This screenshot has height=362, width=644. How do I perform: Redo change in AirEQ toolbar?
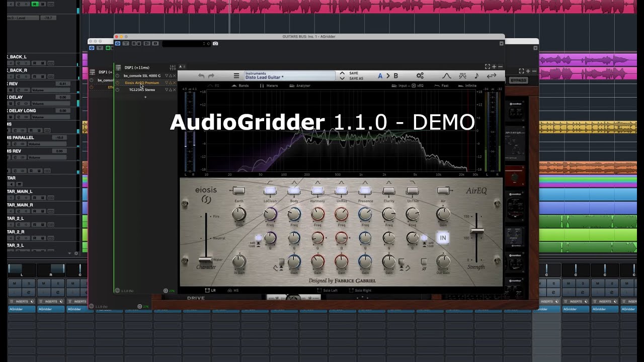tap(211, 76)
